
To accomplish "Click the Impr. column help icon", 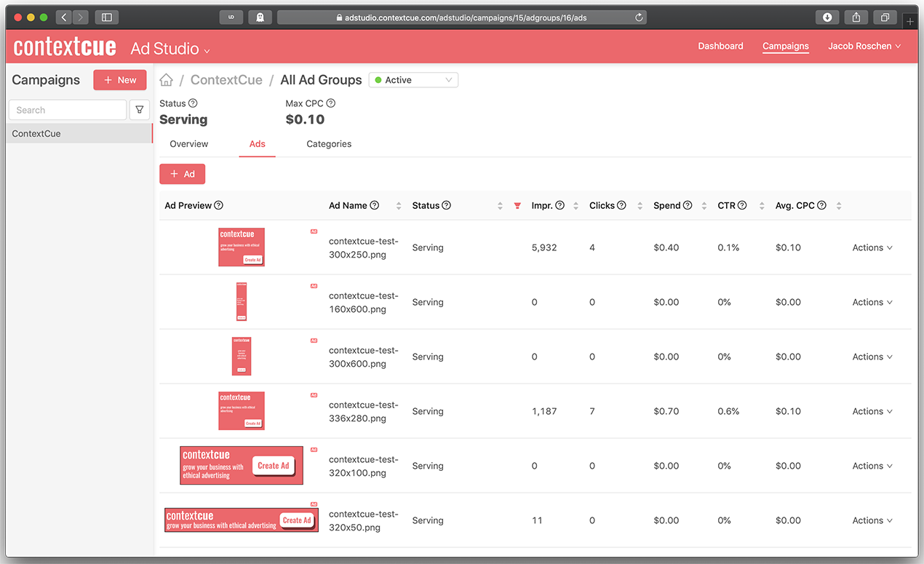I will point(559,205).
